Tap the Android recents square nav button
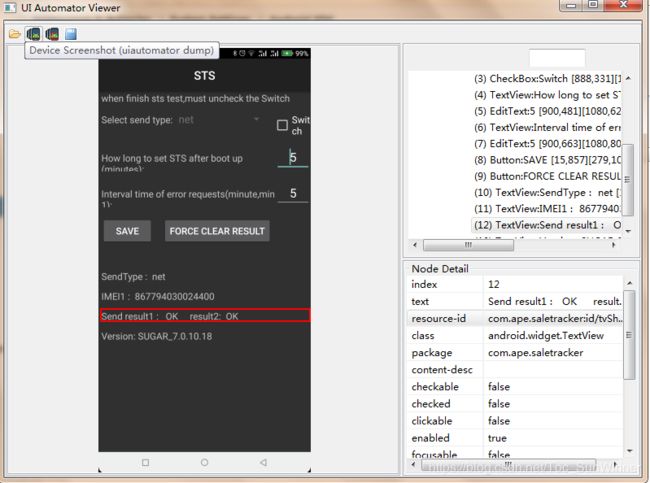This screenshot has width=650, height=483. point(145,462)
